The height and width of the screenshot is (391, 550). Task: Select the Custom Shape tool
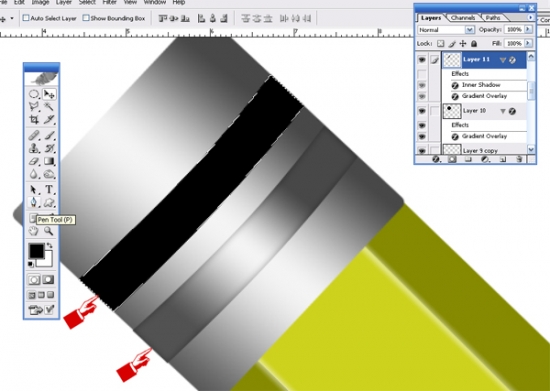click(49, 202)
